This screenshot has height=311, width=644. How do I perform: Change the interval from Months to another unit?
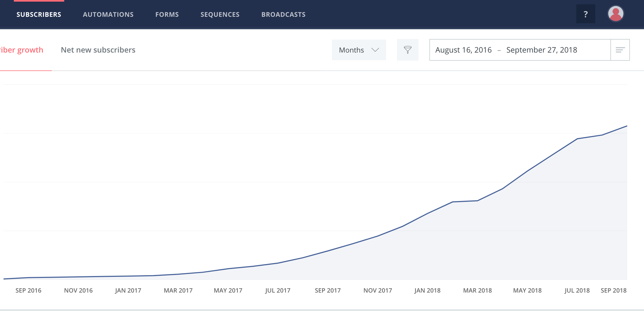point(359,50)
